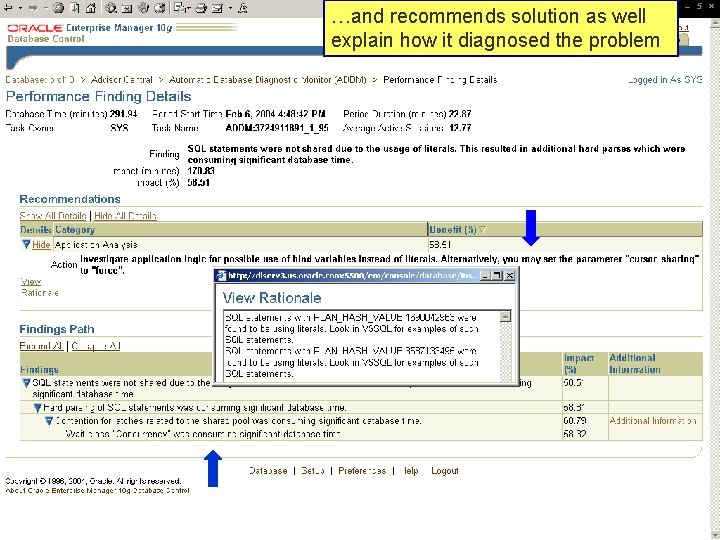The height and width of the screenshot is (540, 720).
Task: Go to Advisor Central breadcrumb
Action: [122, 80]
